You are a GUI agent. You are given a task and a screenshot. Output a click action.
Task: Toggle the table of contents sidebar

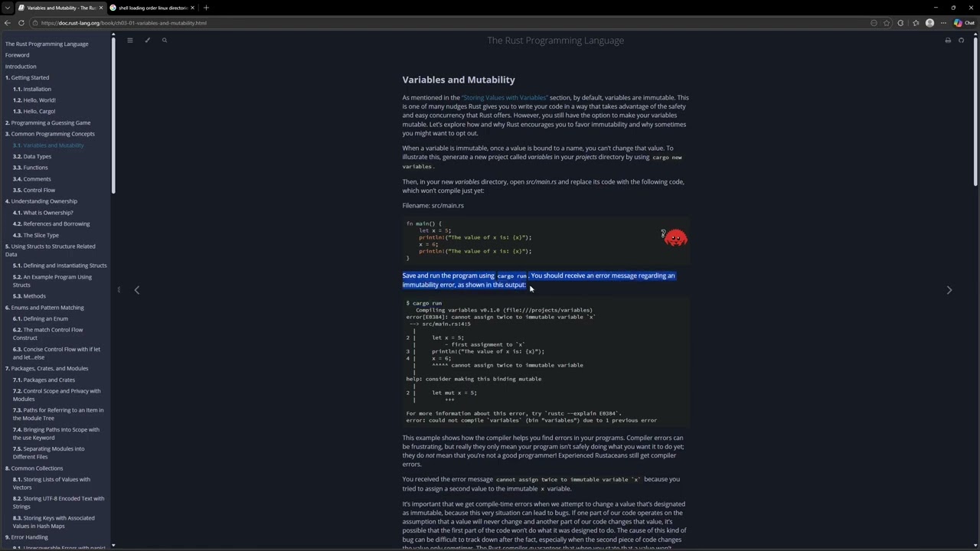coord(130,40)
